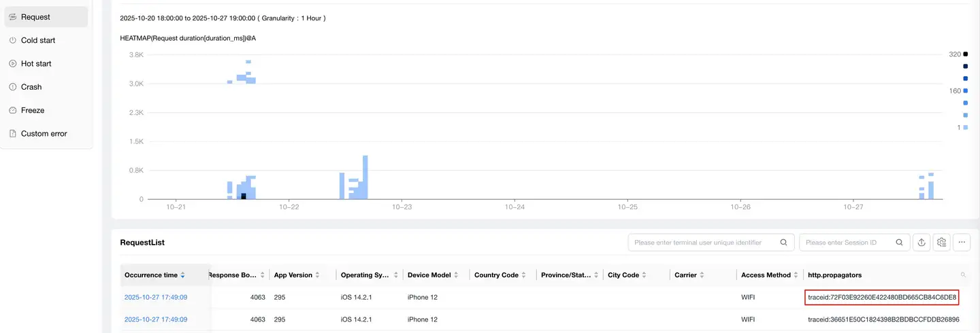Click the export upload icon in RequestList
The image size is (980, 333).
tap(922, 242)
